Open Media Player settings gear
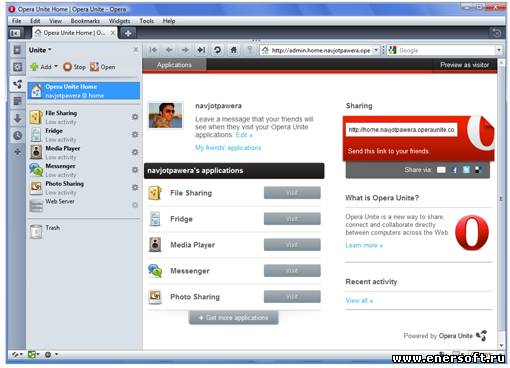 pos(135,152)
